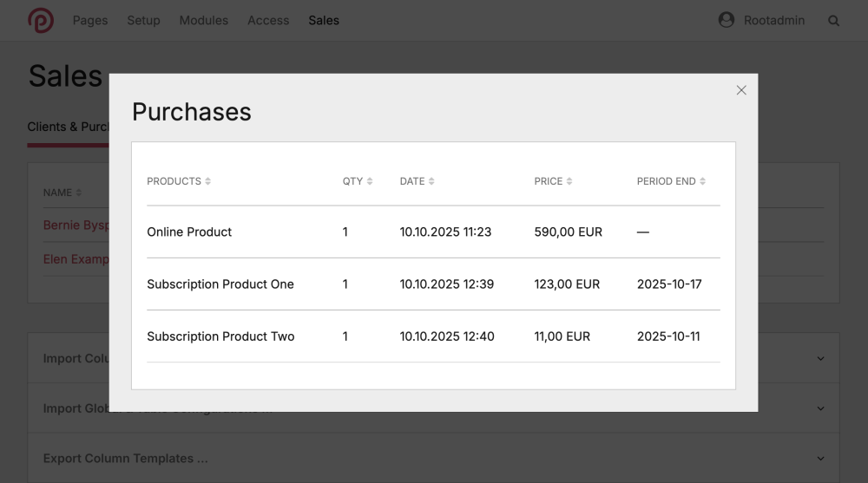Sort by Price column sort icon
Image resolution: width=868 pixels, height=483 pixels.
(569, 181)
